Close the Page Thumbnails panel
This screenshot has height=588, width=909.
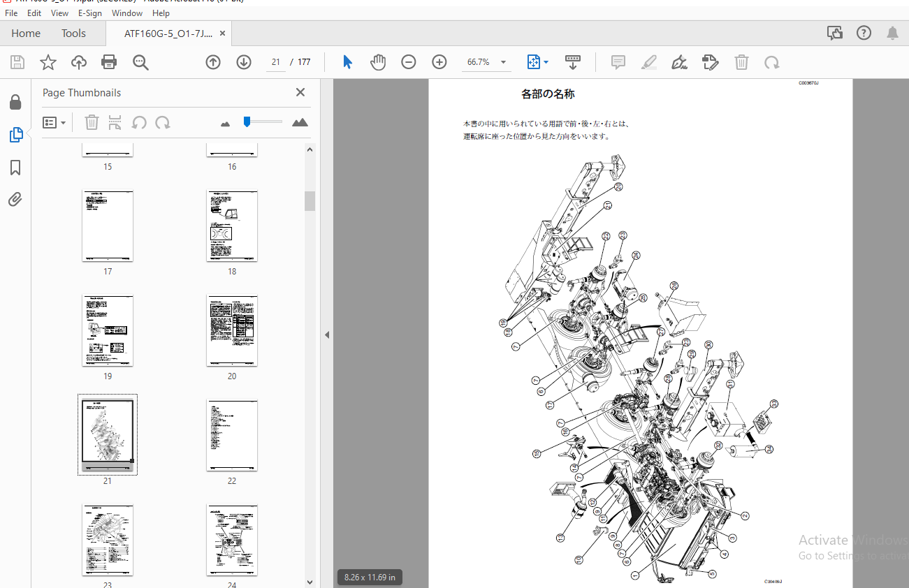point(300,92)
